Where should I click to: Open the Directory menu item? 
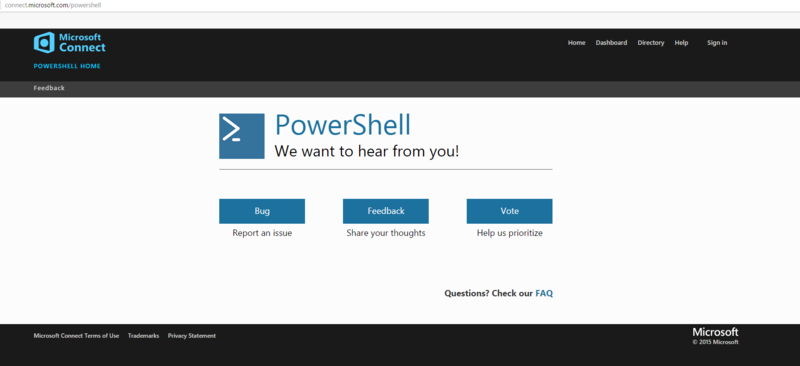(651, 43)
